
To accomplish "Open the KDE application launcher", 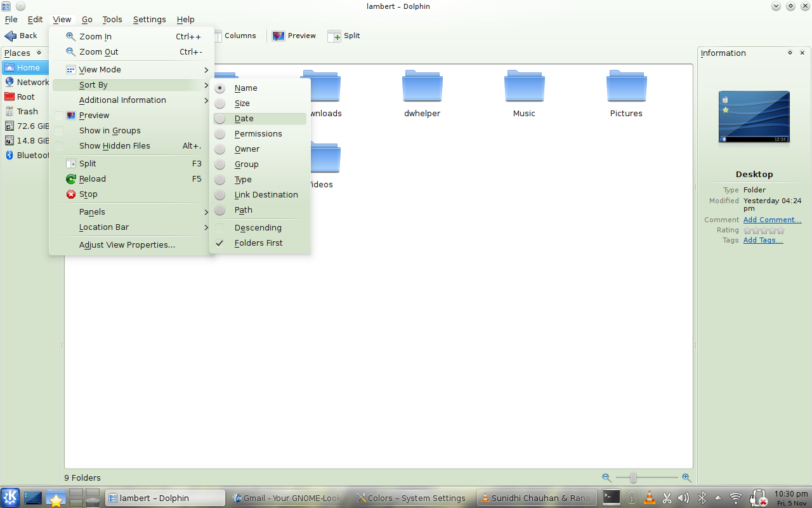I will (x=10, y=498).
